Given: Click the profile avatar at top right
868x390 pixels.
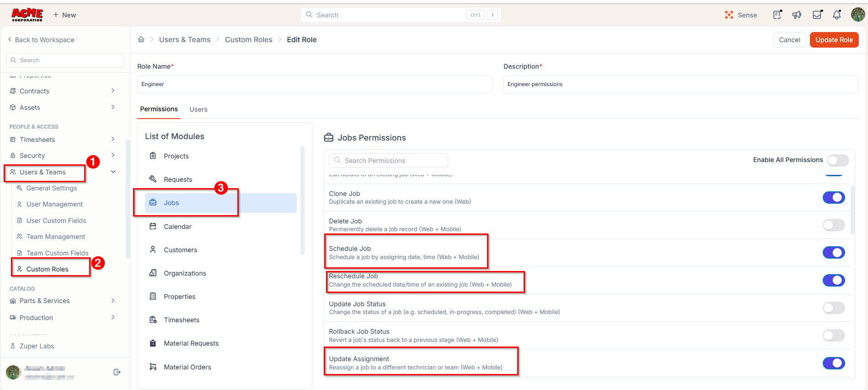Looking at the screenshot, I should [x=857, y=15].
